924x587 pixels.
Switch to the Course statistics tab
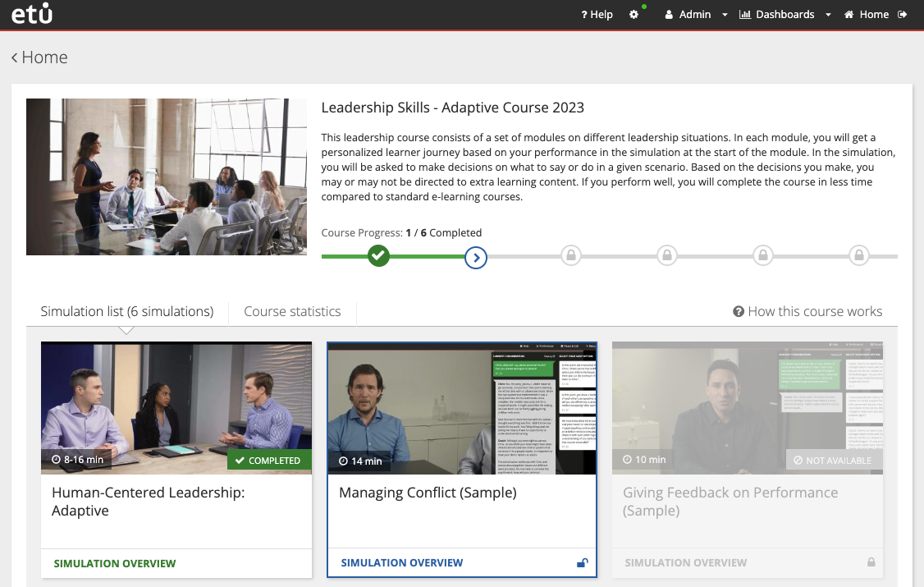tap(292, 311)
